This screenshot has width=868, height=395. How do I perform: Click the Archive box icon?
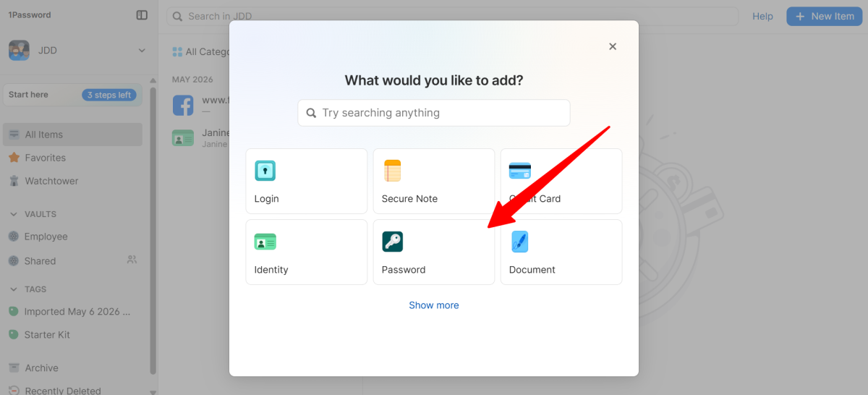click(14, 368)
